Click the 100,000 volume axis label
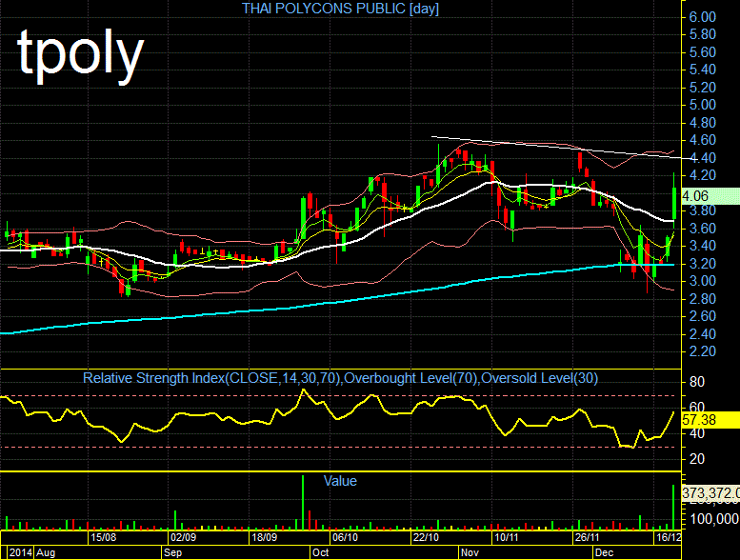Image resolution: width=740 pixels, height=560 pixels. click(714, 519)
